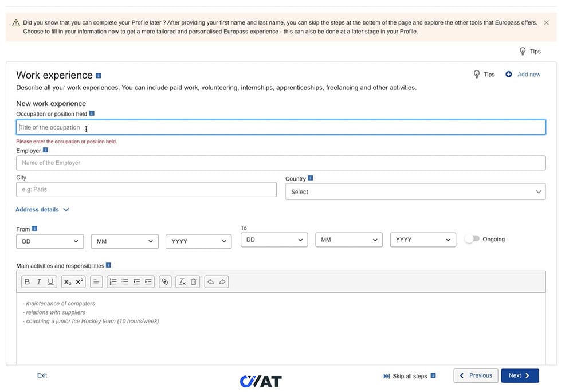573x392 pixels.
Task: Click Add new work experience
Action: pyautogui.click(x=523, y=75)
